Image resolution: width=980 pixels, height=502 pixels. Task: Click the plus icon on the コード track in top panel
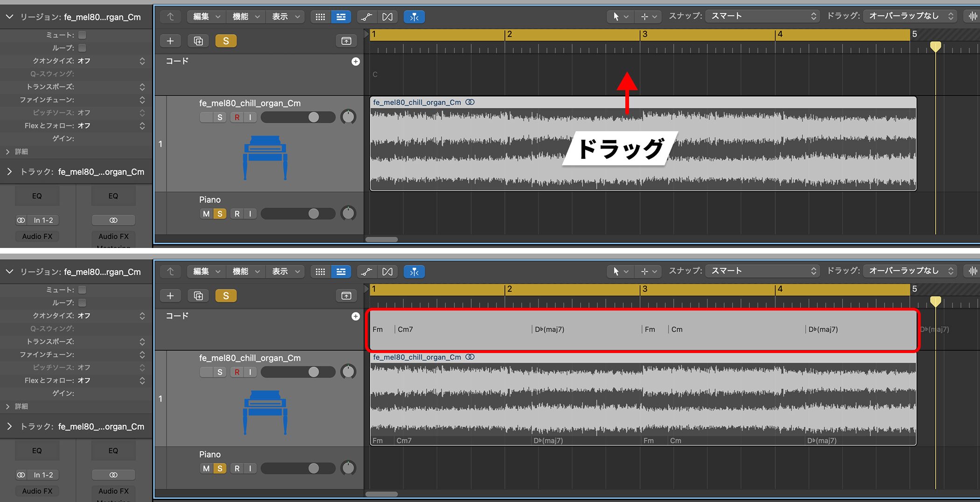point(356,62)
